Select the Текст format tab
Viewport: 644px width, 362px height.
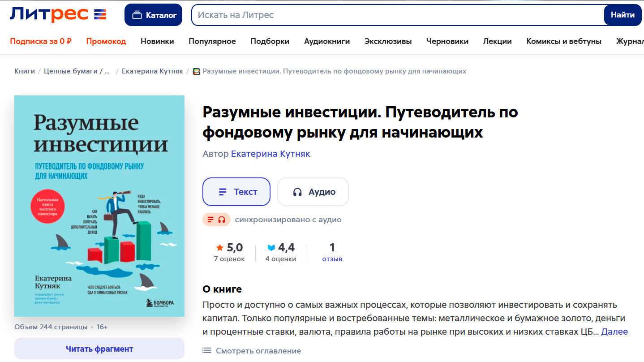point(236,192)
